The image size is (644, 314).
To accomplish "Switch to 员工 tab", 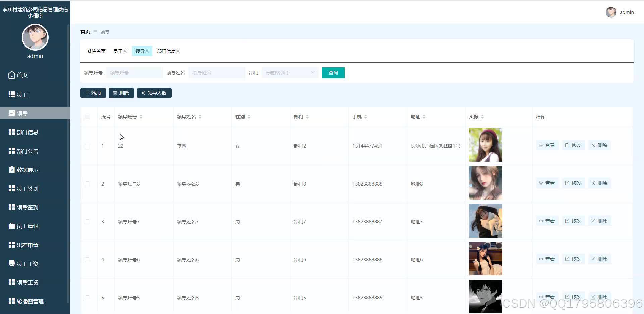I will pyautogui.click(x=118, y=51).
